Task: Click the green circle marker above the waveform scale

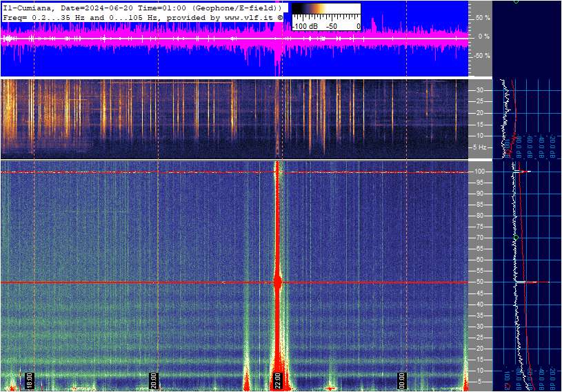Action: [516, 1]
